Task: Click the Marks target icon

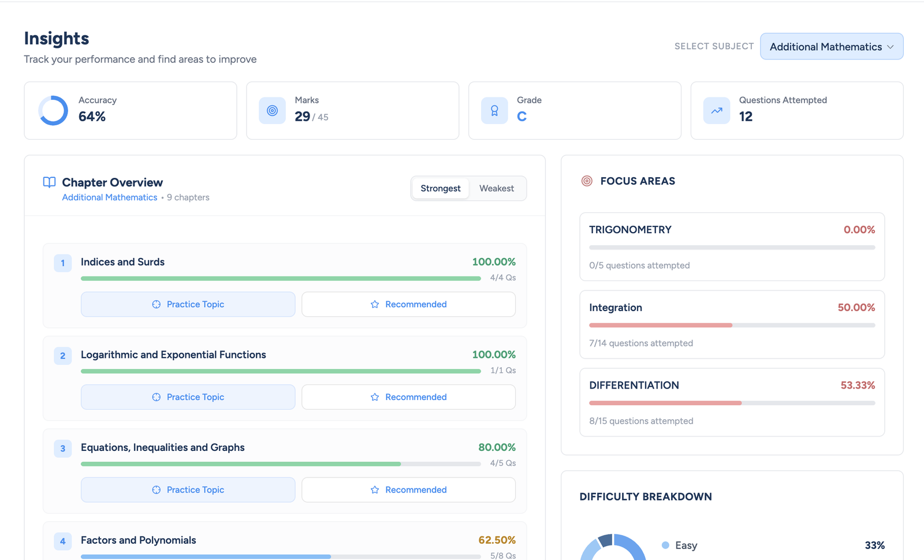Action: (x=272, y=110)
